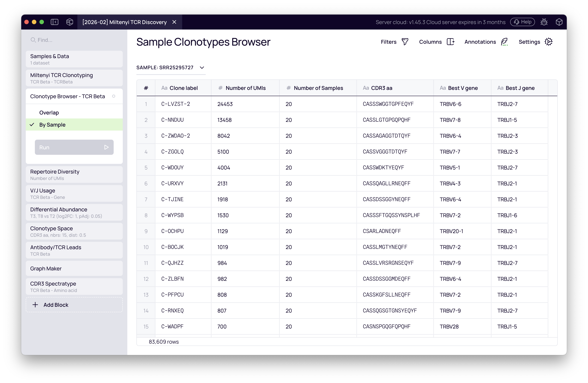
Task: Collapse the sidebar using the panel icon
Action: click(x=54, y=22)
